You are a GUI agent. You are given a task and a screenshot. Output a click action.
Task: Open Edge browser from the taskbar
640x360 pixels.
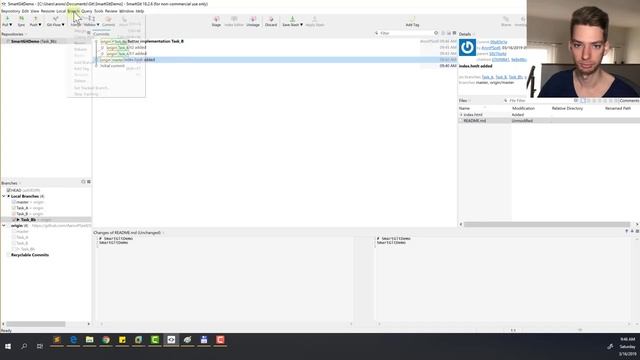pyautogui.click(x=73, y=340)
